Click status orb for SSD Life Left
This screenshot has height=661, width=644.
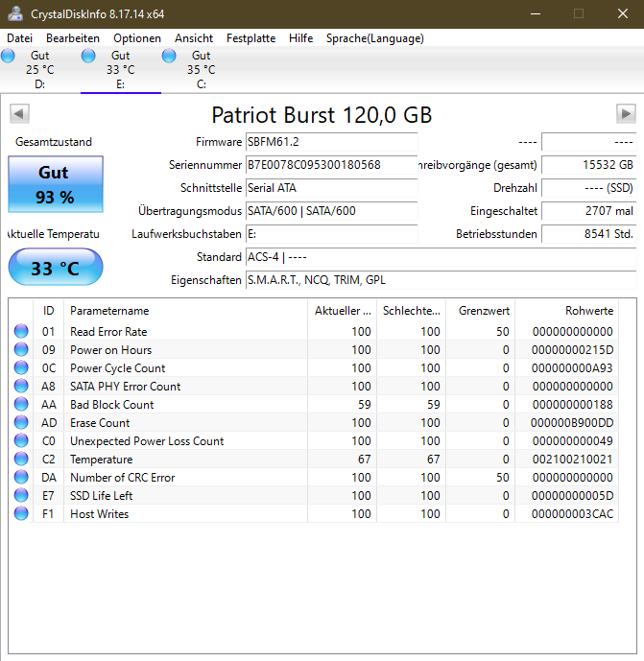tap(21, 495)
